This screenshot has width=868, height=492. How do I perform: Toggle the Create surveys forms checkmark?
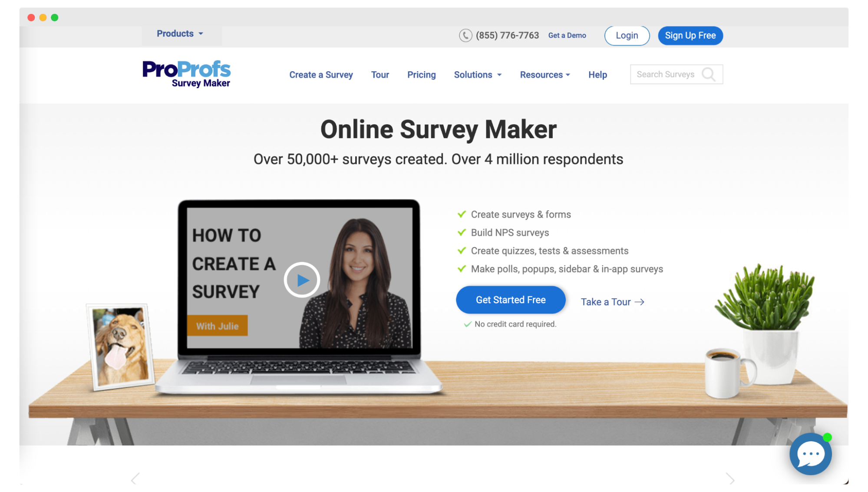click(462, 214)
